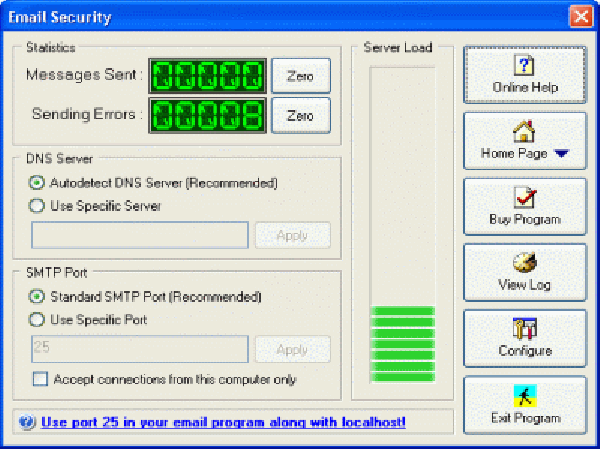Click the Exit Program button label

point(526,418)
